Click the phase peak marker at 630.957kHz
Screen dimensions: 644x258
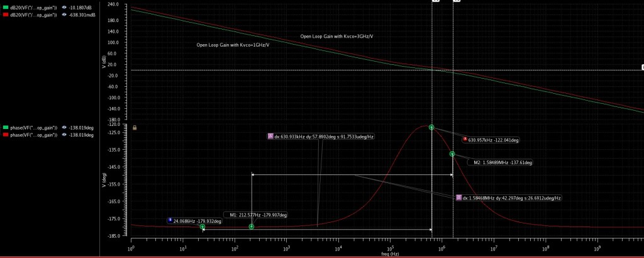coord(431,127)
